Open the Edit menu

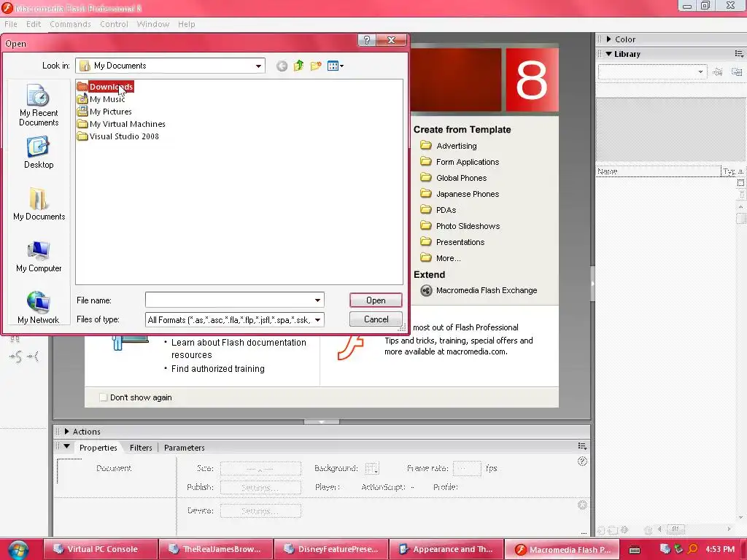pyautogui.click(x=34, y=24)
